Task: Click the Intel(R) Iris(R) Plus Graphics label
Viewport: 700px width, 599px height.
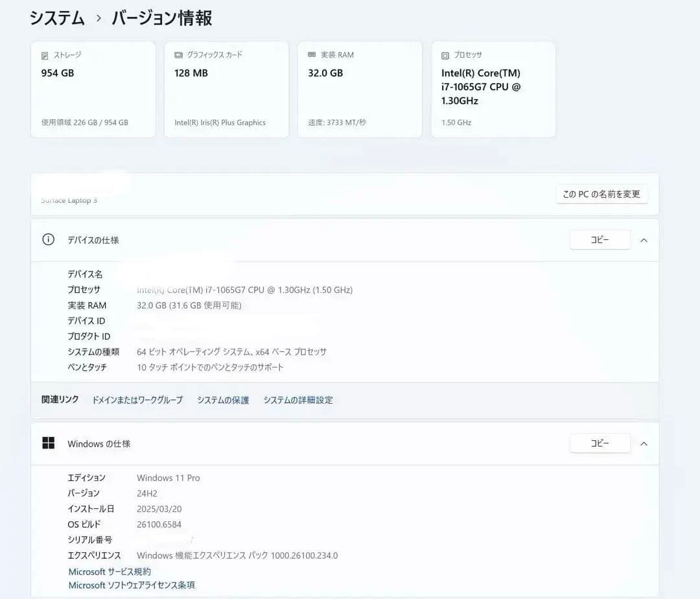Action: 220,123
